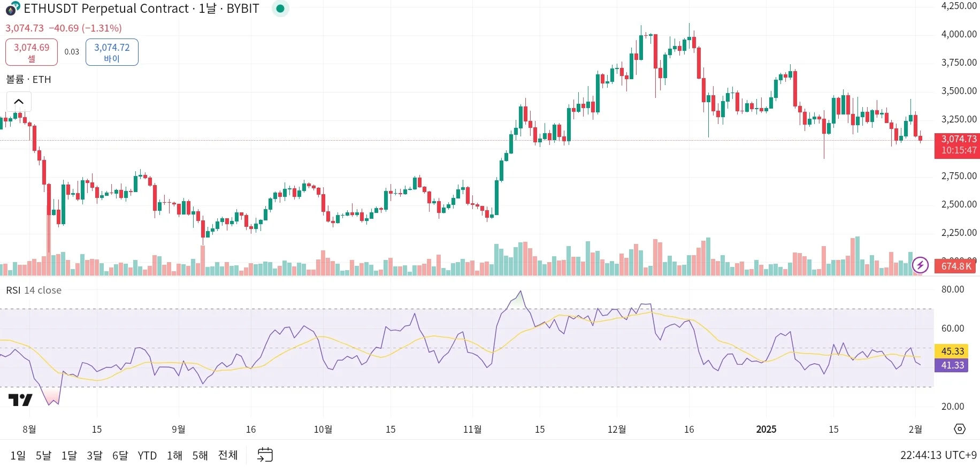
Task: Open timezone menu at UTC+9 clock
Action: tap(938, 455)
